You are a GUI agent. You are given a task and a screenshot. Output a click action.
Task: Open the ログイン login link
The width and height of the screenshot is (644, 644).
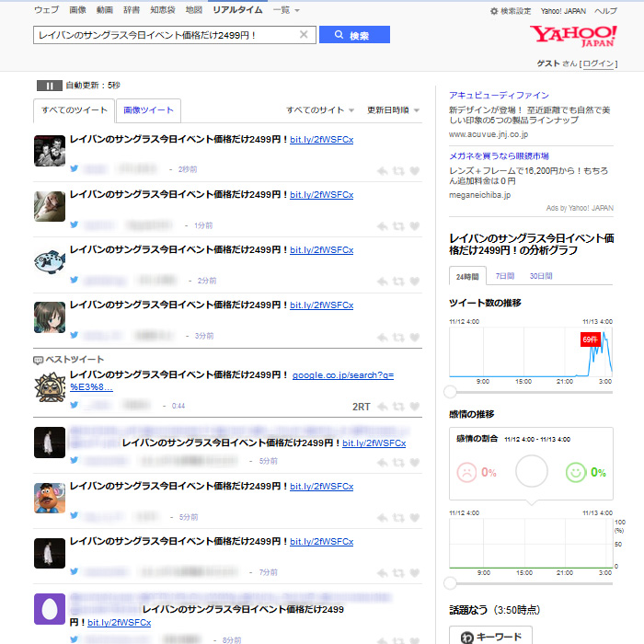click(x=599, y=63)
